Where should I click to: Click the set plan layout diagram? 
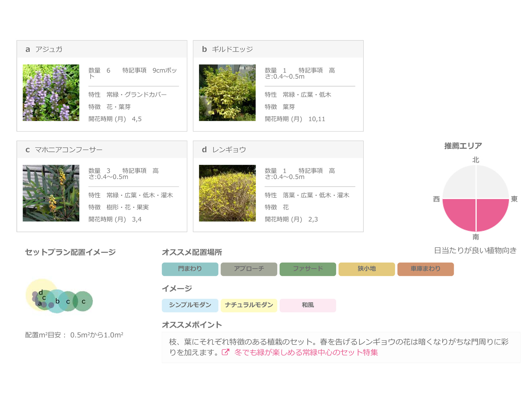pos(59,296)
